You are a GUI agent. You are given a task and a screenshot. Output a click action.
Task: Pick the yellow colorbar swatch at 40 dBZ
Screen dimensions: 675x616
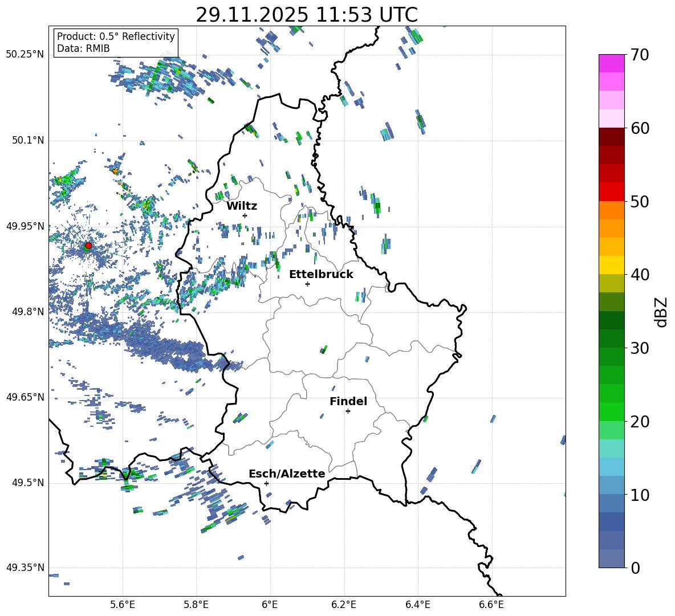(x=612, y=265)
